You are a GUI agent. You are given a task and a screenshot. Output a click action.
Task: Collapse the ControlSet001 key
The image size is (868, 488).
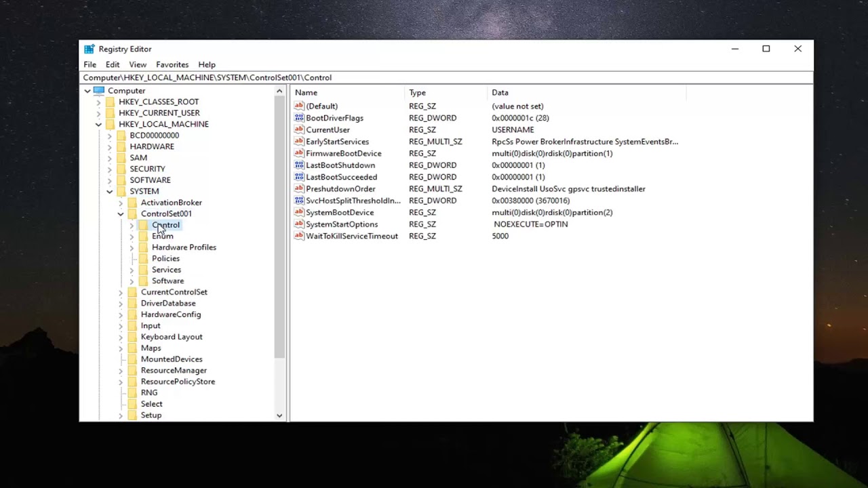[x=121, y=213]
